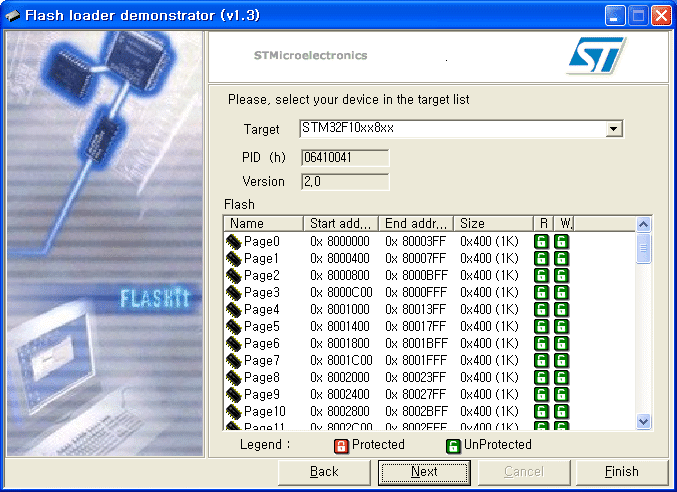
Task: Select end address 0x 80007FF
Action: coord(415,259)
